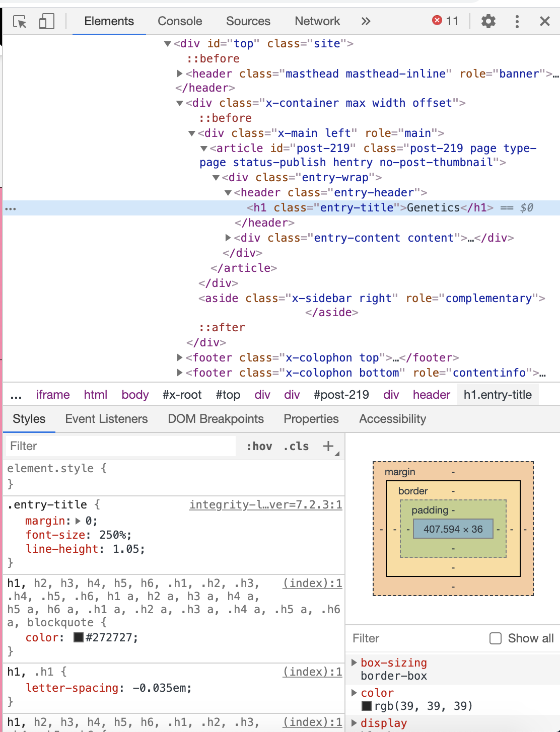Viewport: 560px width, 732px height.
Task: Open the Sources tab
Action: pos(248,21)
